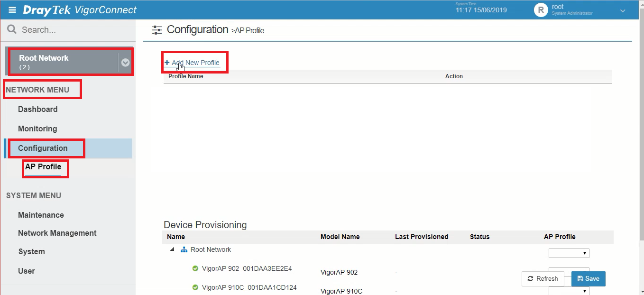
Task: Click the plus icon beside Add New Profile
Action: pyautogui.click(x=167, y=63)
